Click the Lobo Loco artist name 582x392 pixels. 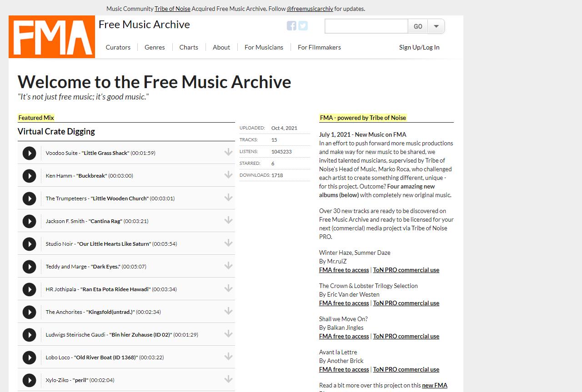pyautogui.click(x=58, y=357)
